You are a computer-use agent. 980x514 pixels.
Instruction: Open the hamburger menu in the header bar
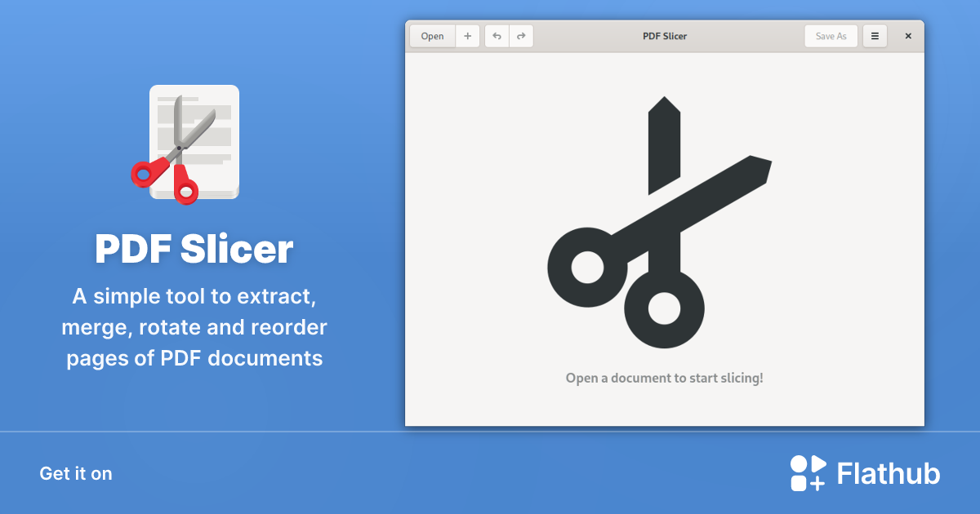click(x=874, y=36)
